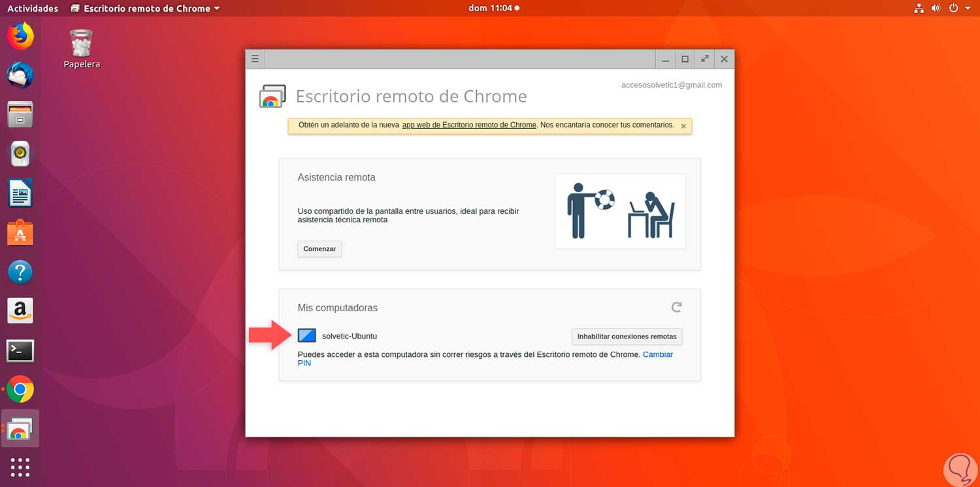The width and height of the screenshot is (980, 487).
Task: Launch Thunderbird mail from the dock
Action: tap(20, 75)
